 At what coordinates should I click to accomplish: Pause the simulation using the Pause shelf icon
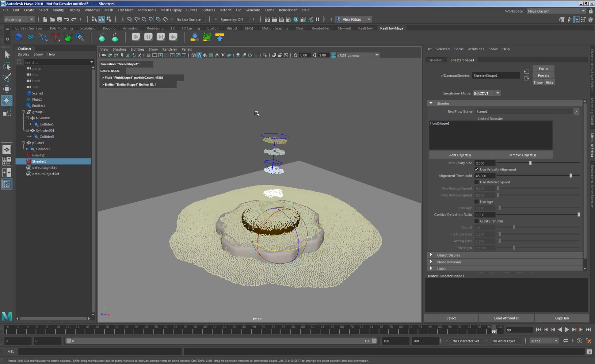pos(148,37)
